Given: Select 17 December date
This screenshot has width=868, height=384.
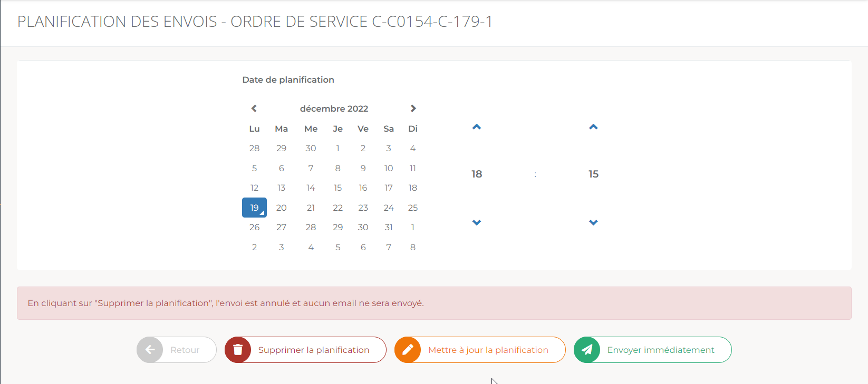Looking at the screenshot, I should 389,188.
